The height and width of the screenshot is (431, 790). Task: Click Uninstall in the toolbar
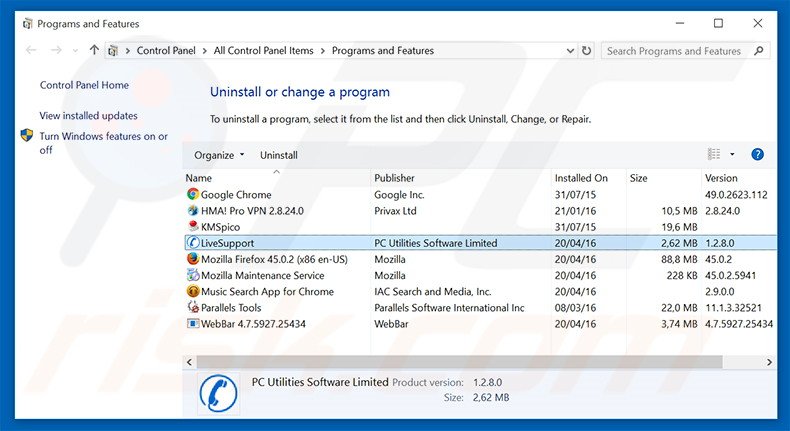279,155
